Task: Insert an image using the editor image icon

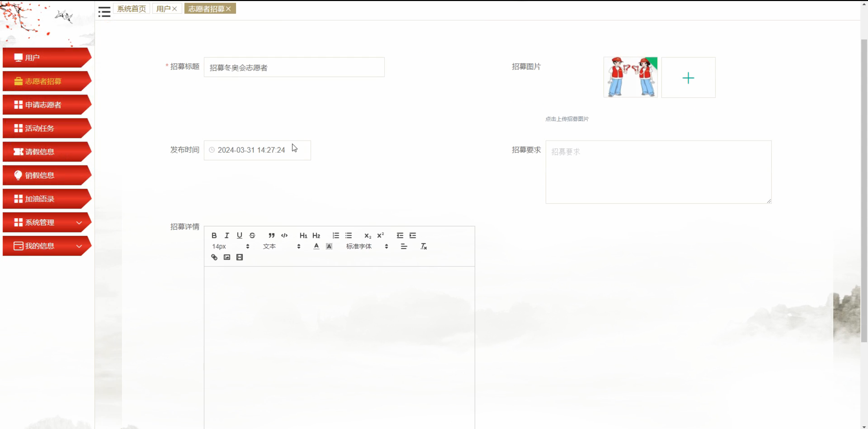Action: (x=227, y=257)
